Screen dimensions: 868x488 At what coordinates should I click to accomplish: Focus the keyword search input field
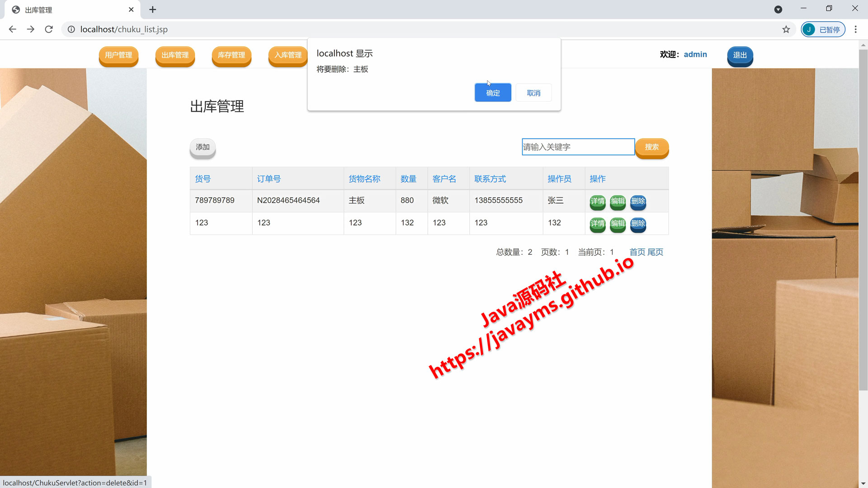pyautogui.click(x=578, y=147)
